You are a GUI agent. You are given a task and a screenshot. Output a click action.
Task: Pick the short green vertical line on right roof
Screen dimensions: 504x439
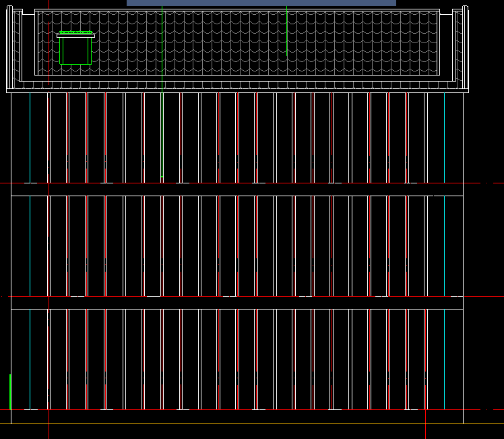coord(287,31)
